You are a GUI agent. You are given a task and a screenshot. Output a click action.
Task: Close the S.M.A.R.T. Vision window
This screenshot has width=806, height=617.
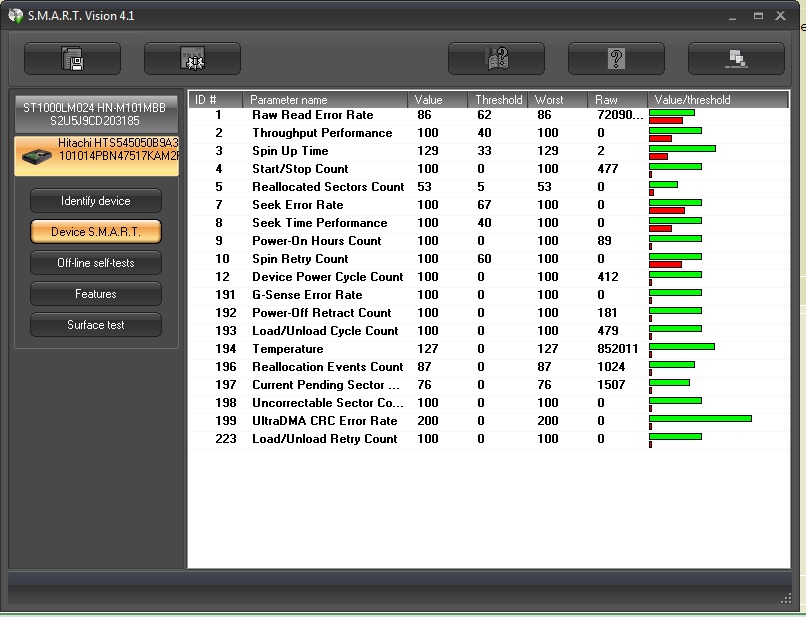tap(780, 15)
